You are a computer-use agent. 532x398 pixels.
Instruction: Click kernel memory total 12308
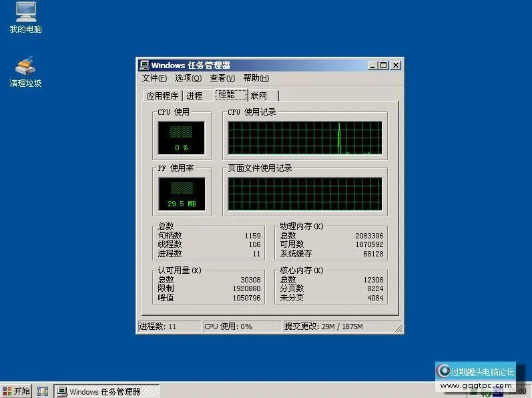pyautogui.click(x=373, y=280)
